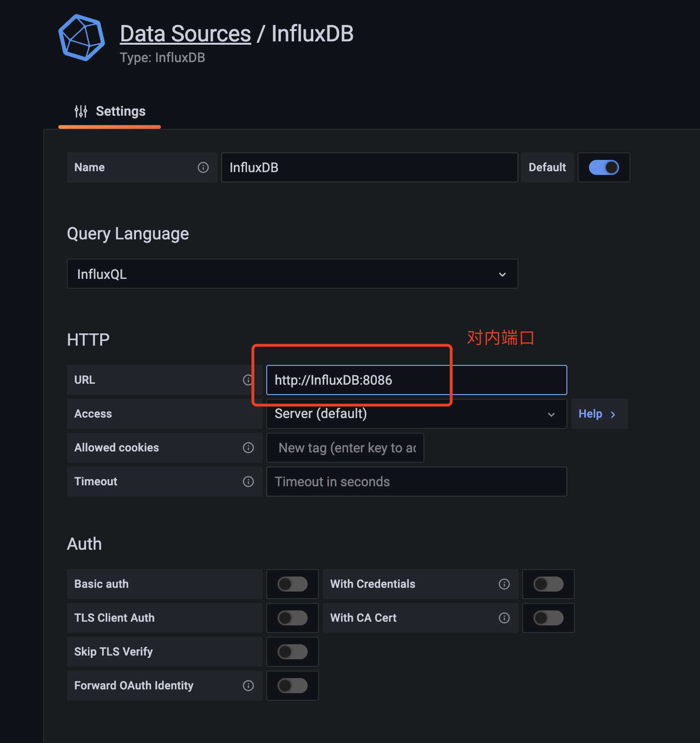The height and width of the screenshot is (743, 700).
Task: Enable the Basic auth toggle
Action: click(293, 584)
